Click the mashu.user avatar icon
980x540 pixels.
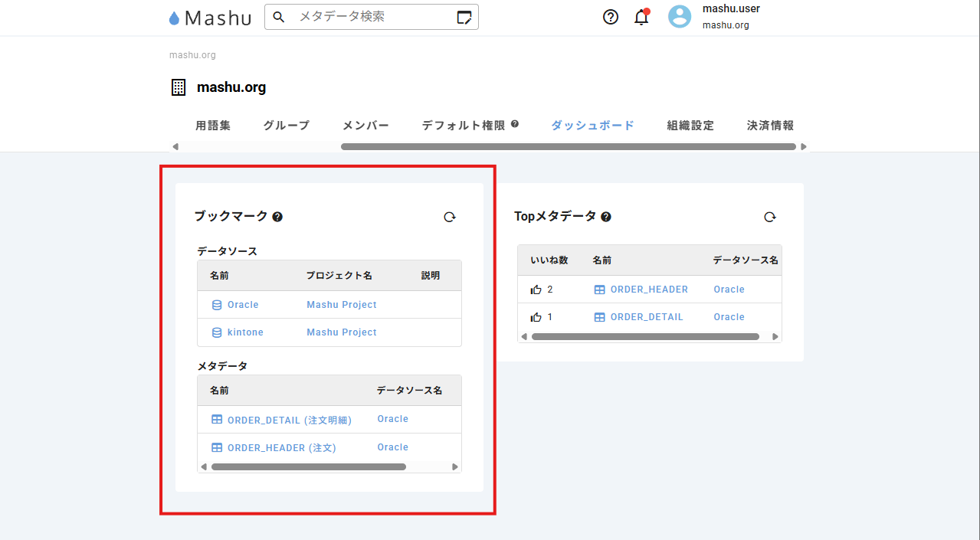tap(680, 17)
